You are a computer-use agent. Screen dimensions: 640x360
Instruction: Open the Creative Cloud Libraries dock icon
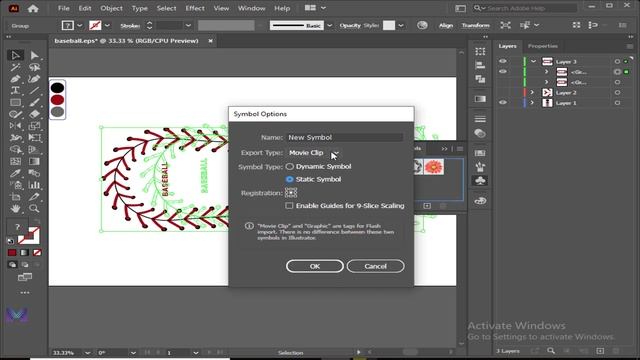coord(480,200)
